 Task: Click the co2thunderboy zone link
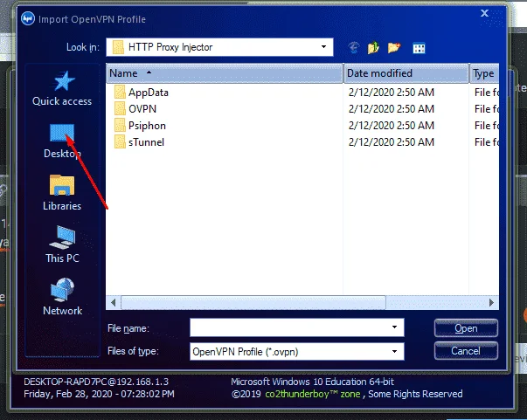(312, 394)
